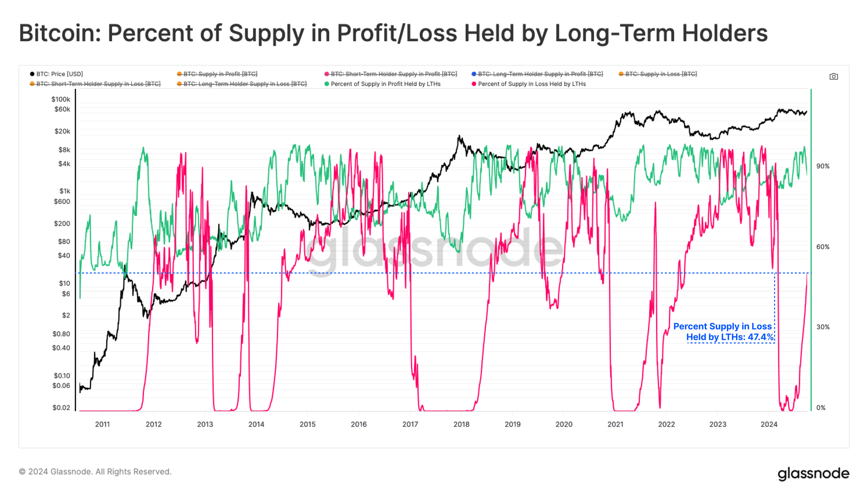Viewport: 868px width, 500px height.
Task: Click the Glassnode copyright notice text
Action: click(95, 472)
